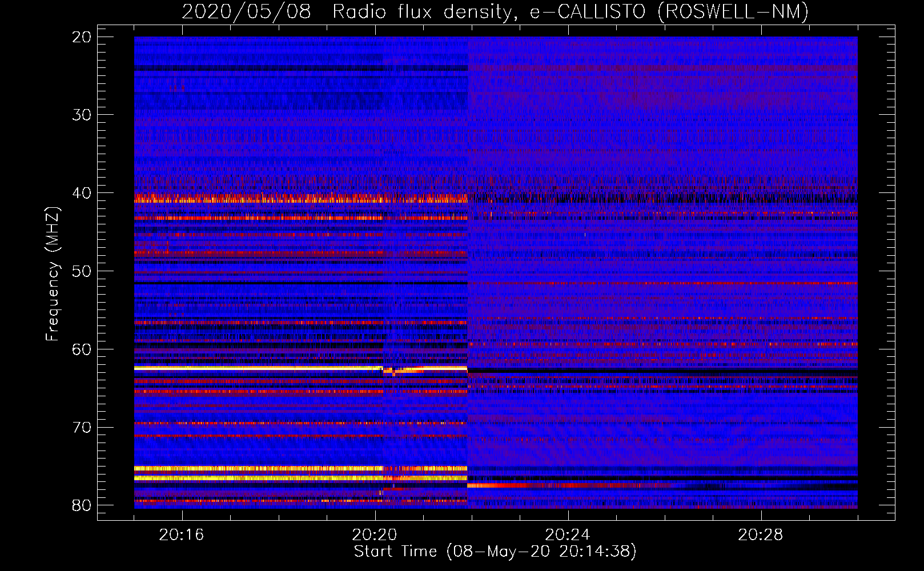Click the plot title text
This screenshot has width=924, height=571.
(495, 12)
